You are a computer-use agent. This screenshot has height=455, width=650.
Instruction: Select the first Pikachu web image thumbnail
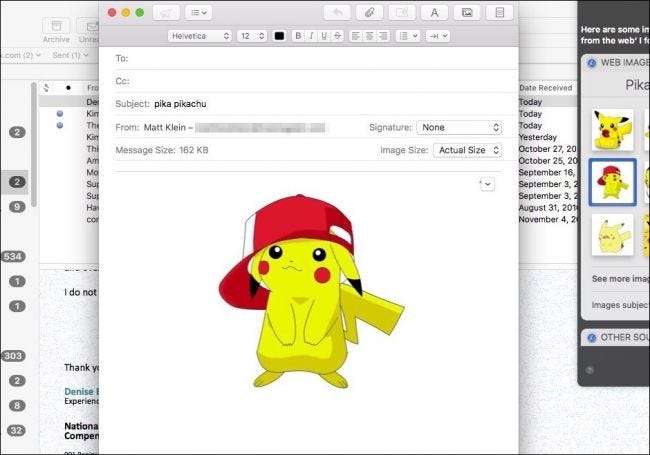pos(612,130)
